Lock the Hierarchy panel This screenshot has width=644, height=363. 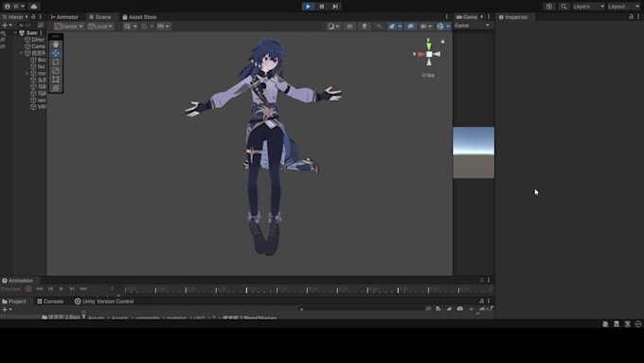coord(33,17)
